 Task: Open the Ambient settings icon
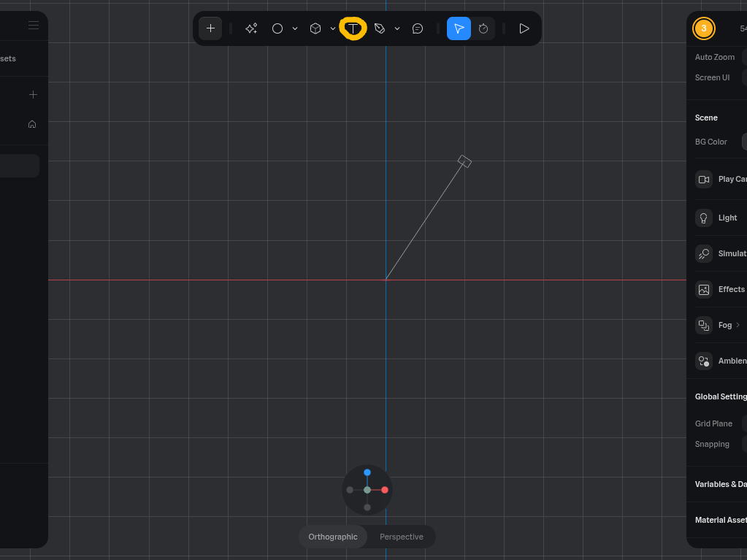[704, 361]
